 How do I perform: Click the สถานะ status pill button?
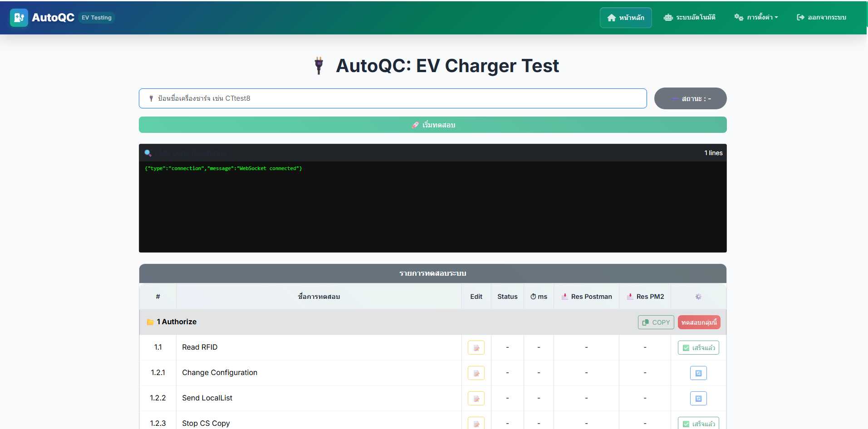[x=690, y=98]
